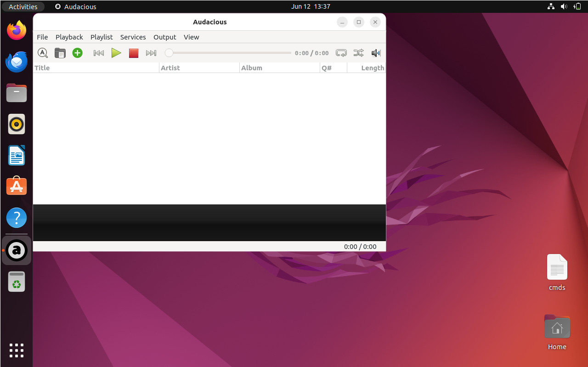Open Help from the dock
Screen dimensions: 588x367
[x=17, y=218]
